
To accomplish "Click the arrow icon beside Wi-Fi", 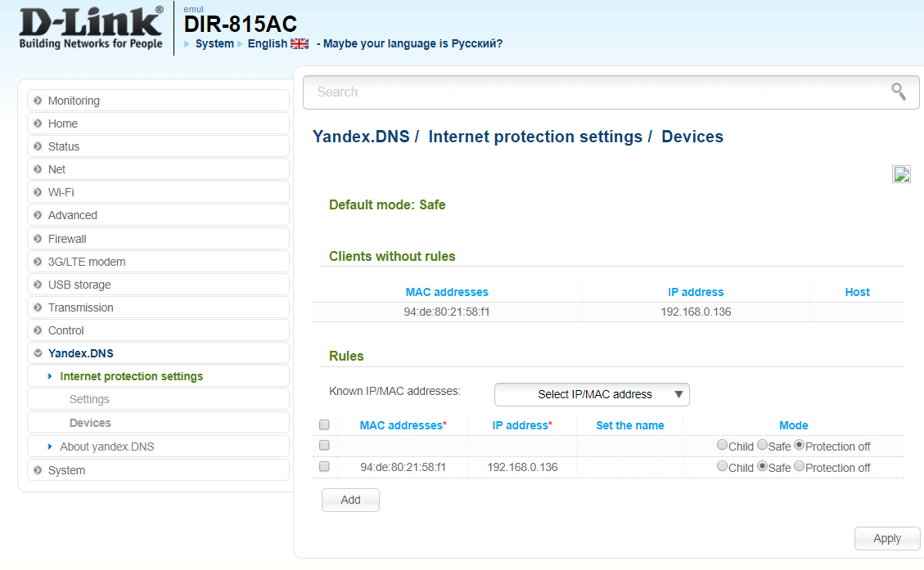I will click(x=38, y=192).
